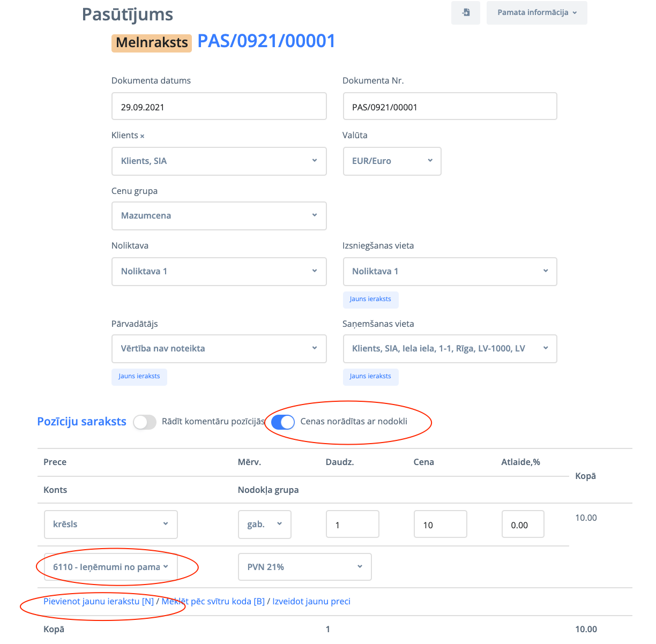Disable Cenas norādītas ar nodokli switch
The width and height of the screenshot is (656, 644).
[283, 422]
